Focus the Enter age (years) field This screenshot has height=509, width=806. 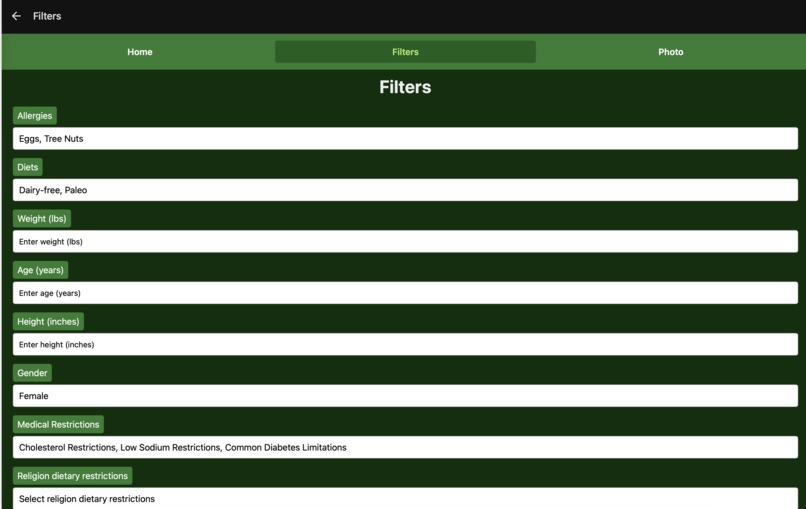coord(405,293)
